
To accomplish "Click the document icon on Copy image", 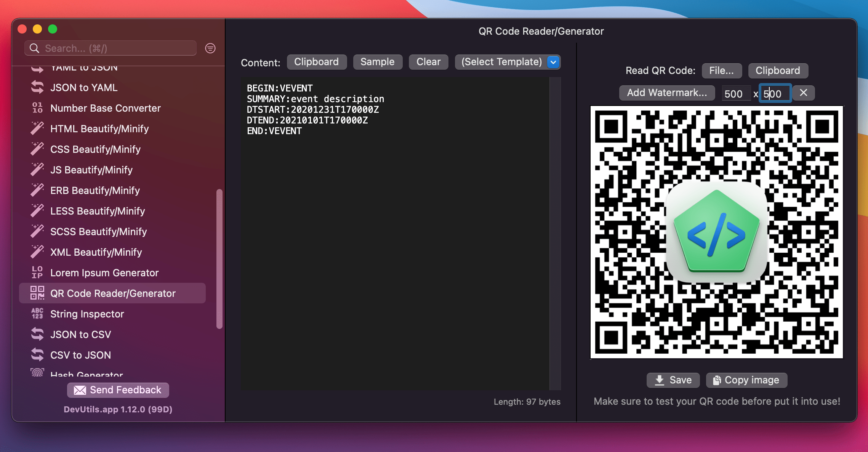I will [717, 380].
